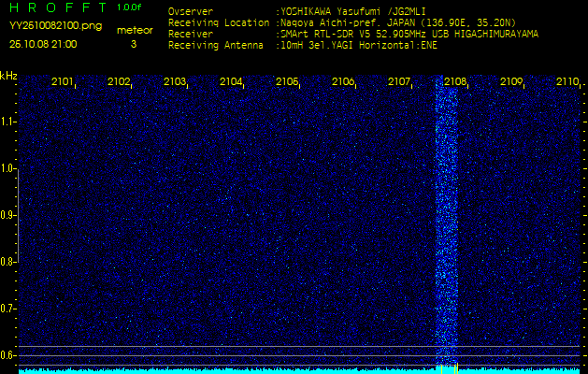
Task: Click time marker 2101
Action: 62,81
